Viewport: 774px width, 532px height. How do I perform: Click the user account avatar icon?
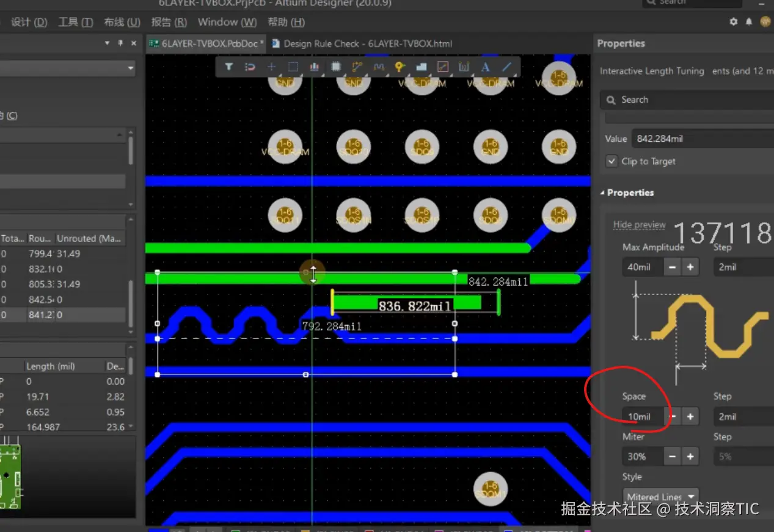pyautogui.click(x=765, y=21)
